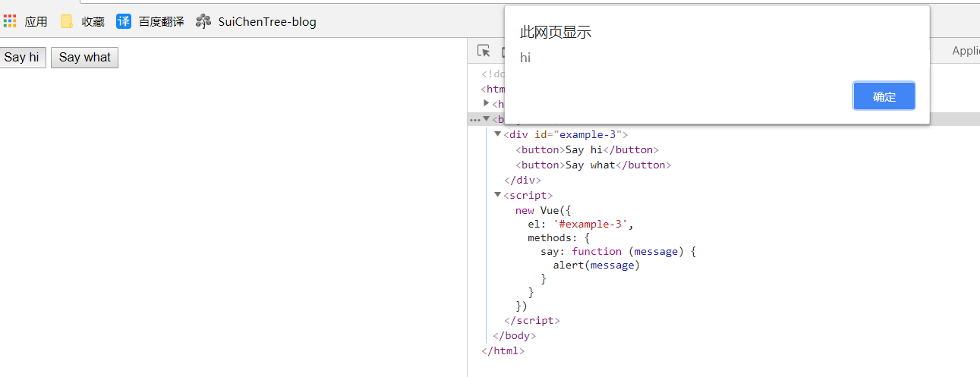Image resolution: width=980 pixels, height=377 pixels.
Task: Click the alert(message) code line
Action: (596, 265)
